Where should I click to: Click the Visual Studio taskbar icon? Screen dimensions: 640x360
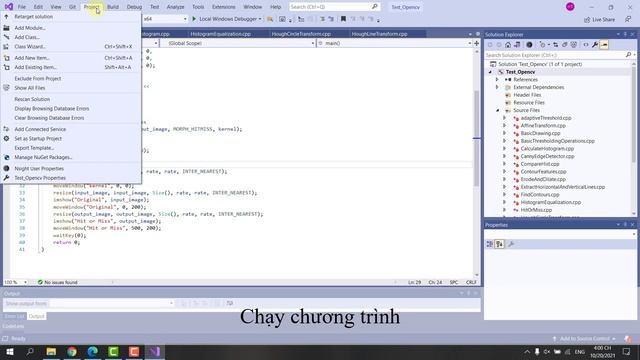155,351
